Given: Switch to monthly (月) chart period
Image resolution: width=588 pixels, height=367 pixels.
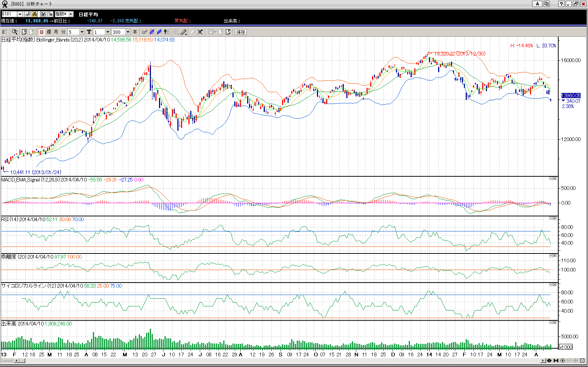Looking at the screenshot, I should [x=56, y=32].
